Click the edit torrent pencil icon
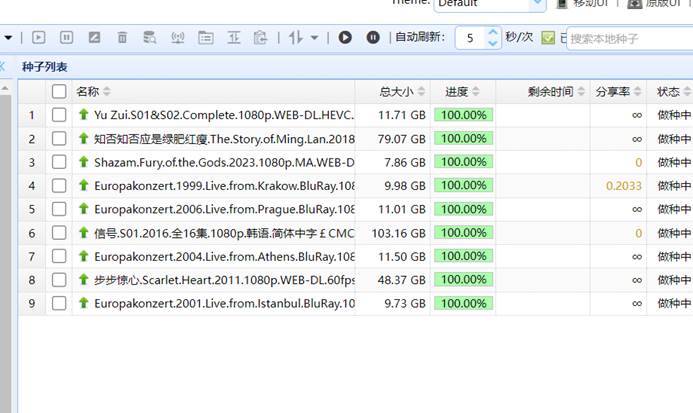The height and width of the screenshot is (413, 693). coord(94,38)
